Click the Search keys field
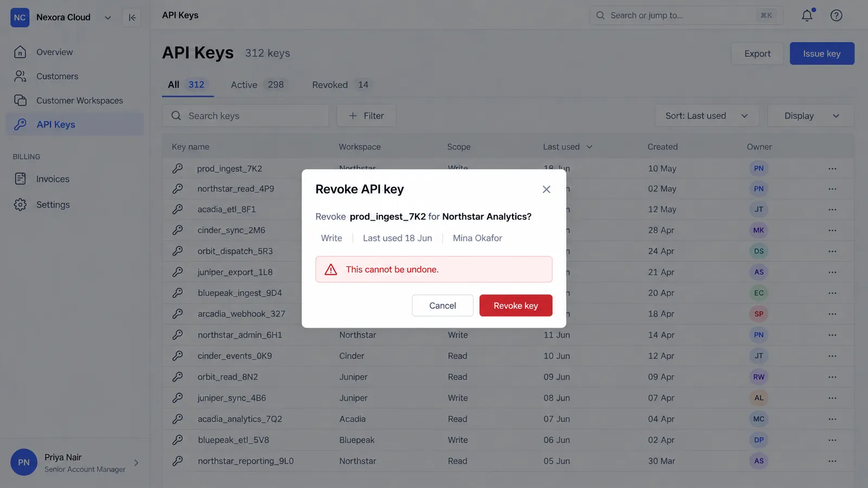The image size is (868, 488). [245, 115]
